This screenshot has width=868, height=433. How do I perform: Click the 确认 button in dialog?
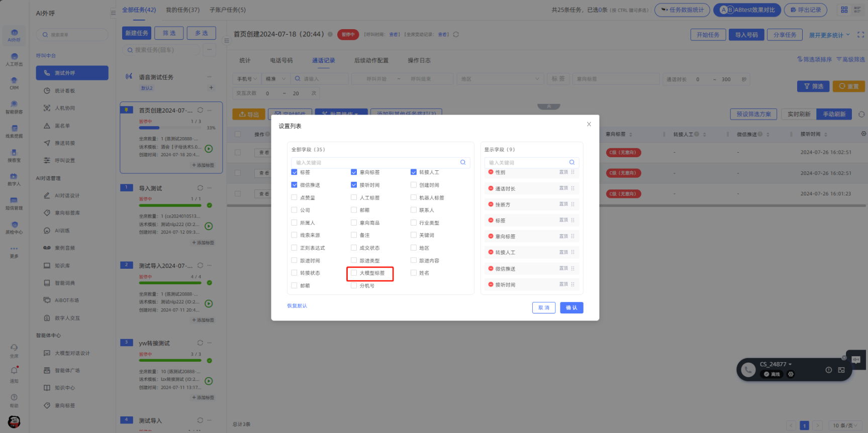pyautogui.click(x=571, y=308)
